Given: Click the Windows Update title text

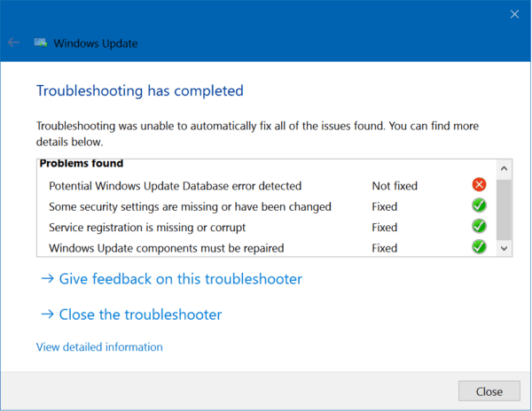Looking at the screenshot, I should point(96,43).
